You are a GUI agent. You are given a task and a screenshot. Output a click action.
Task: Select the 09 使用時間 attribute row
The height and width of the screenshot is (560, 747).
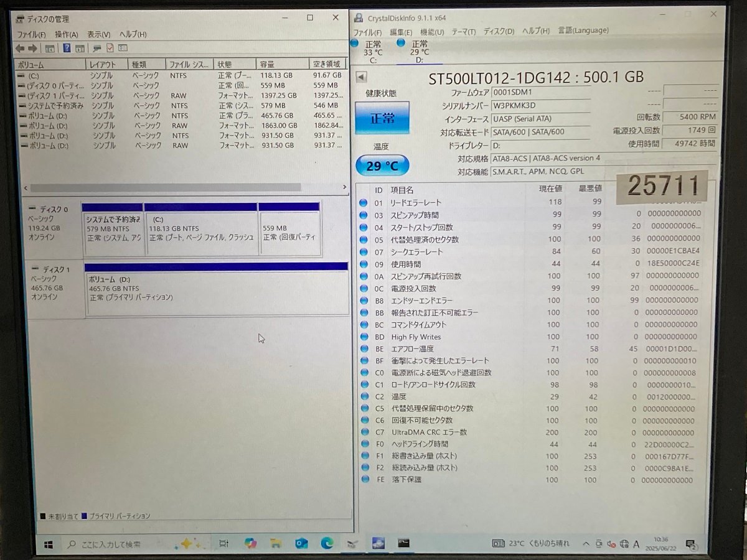point(532,264)
